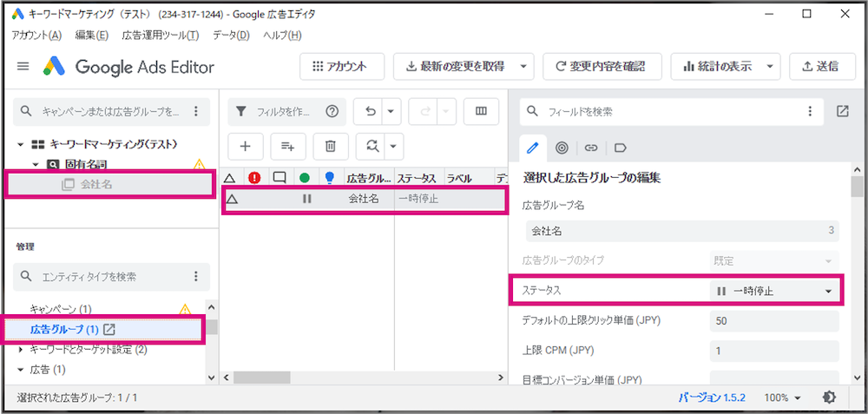868x414 pixels.
Task: Open the ステータス 一時停止 dropdown
Action: [x=774, y=291]
